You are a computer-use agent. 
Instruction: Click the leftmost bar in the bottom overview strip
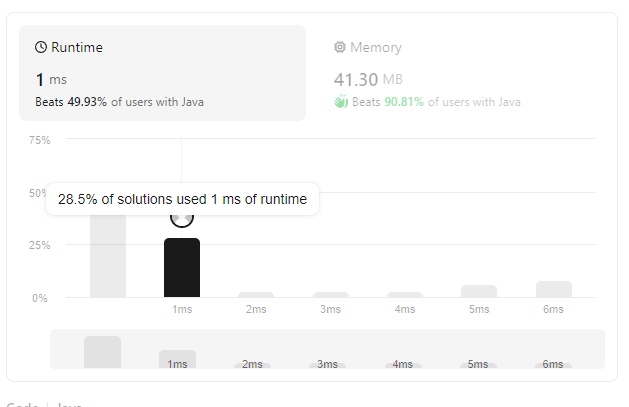tap(102, 352)
